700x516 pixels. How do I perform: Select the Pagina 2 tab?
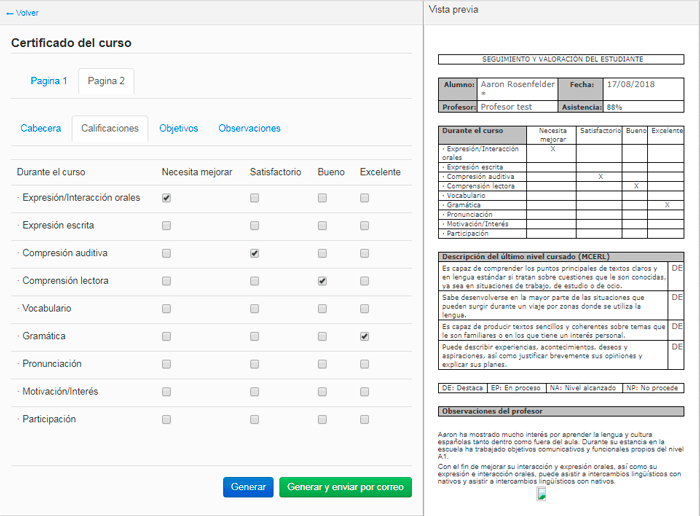pos(106,81)
